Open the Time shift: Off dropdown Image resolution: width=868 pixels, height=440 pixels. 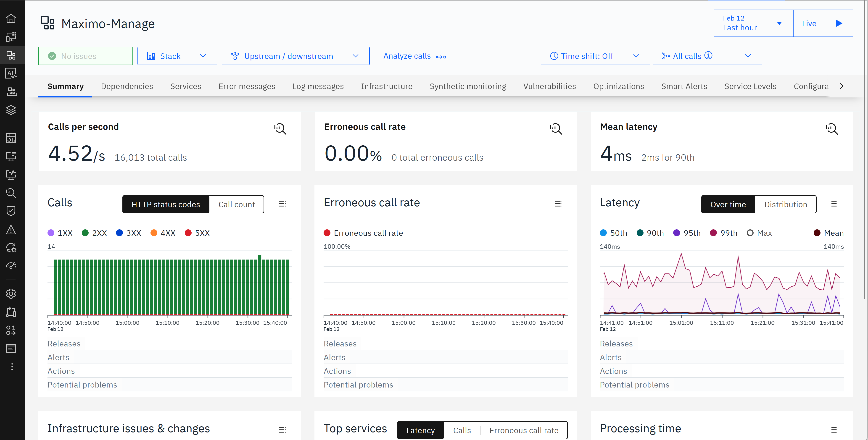pyautogui.click(x=595, y=56)
